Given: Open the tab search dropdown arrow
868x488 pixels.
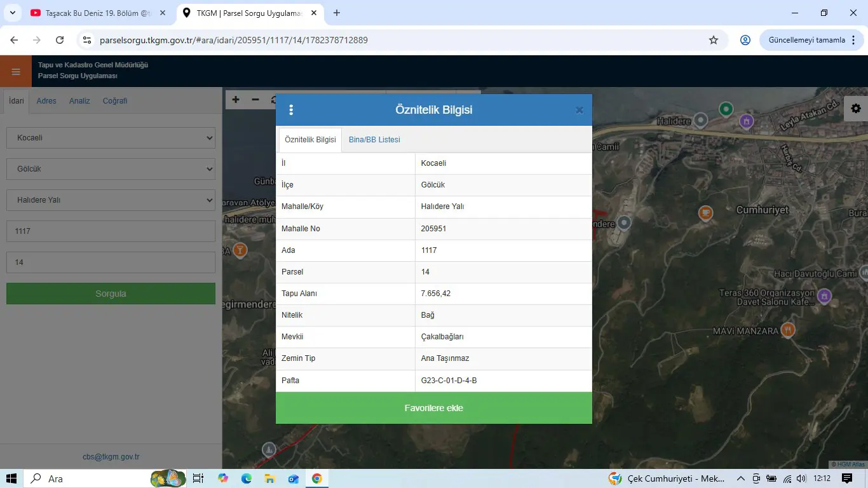Looking at the screenshot, I should pos(12,13).
